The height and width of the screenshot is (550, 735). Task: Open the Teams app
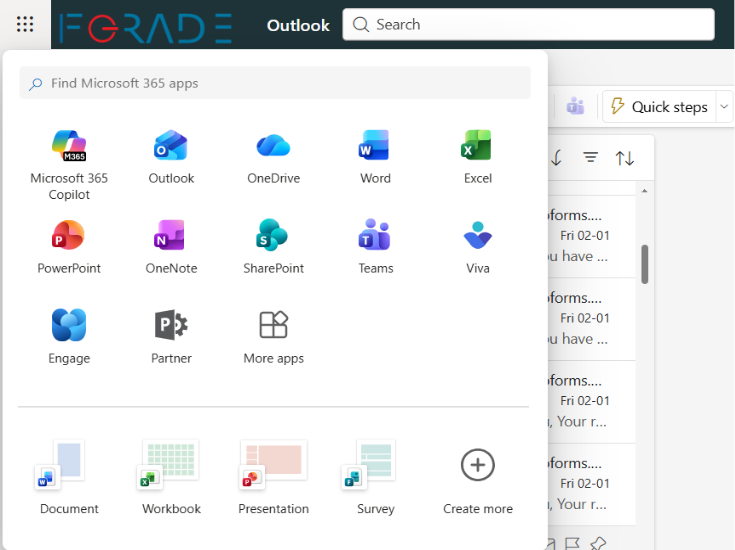coord(375,247)
